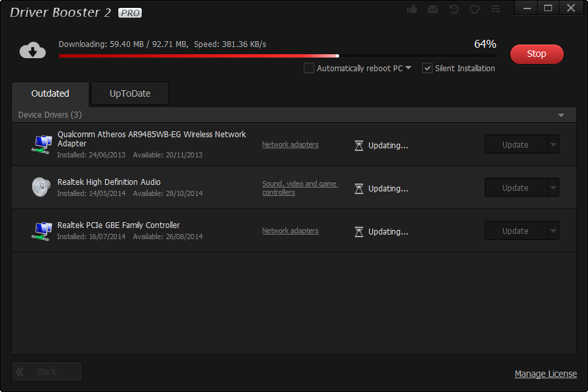Click the Realtek High Definition Audio speaker icon
This screenshot has width=588, height=392.
(41, 187)
